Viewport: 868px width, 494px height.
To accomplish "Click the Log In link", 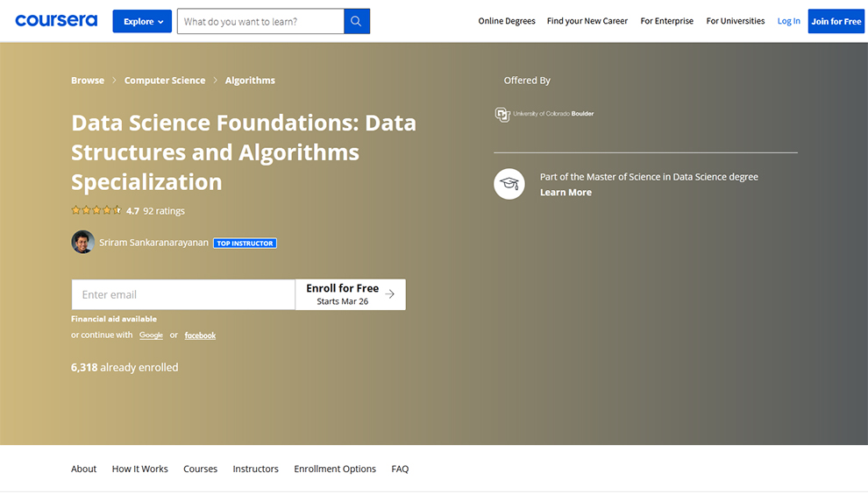I will 788,21.
